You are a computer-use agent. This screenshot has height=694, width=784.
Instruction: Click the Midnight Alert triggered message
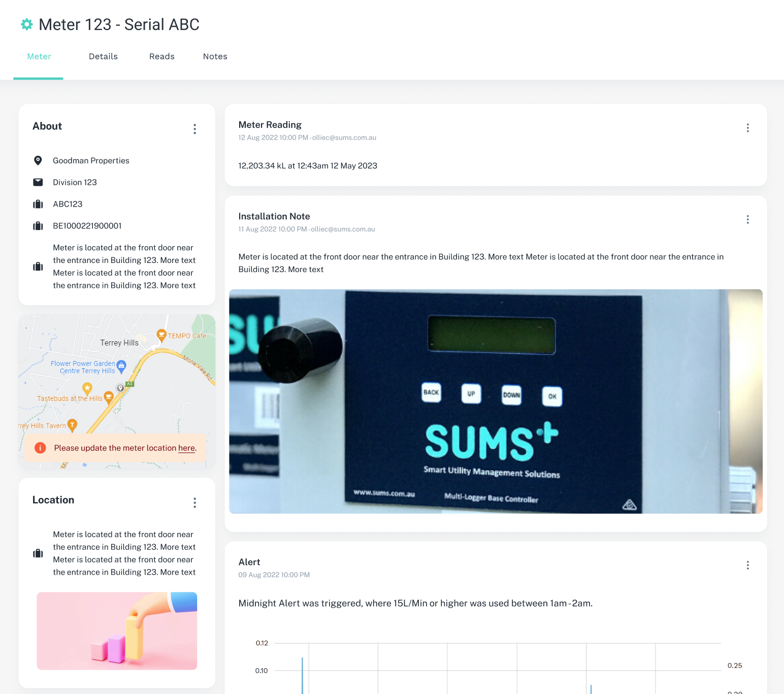click(415, 603)
